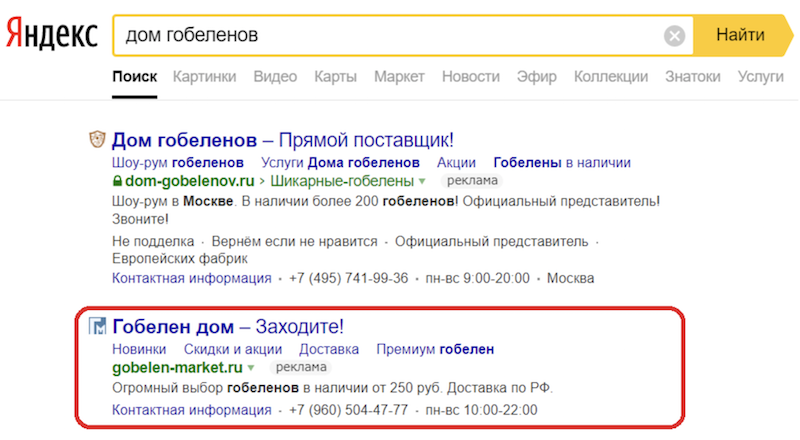Open the Гобелены в наличии sitelink
800x440 pixels.
pos(562,163)
